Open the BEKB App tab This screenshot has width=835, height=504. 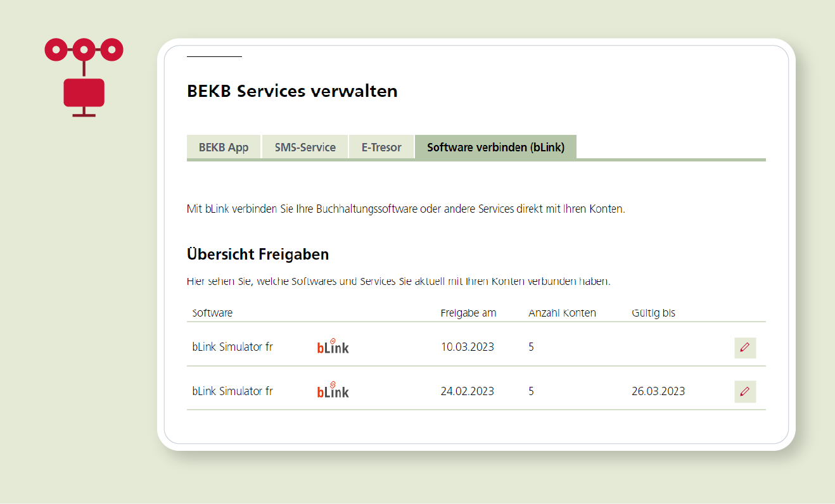(224, 148)
